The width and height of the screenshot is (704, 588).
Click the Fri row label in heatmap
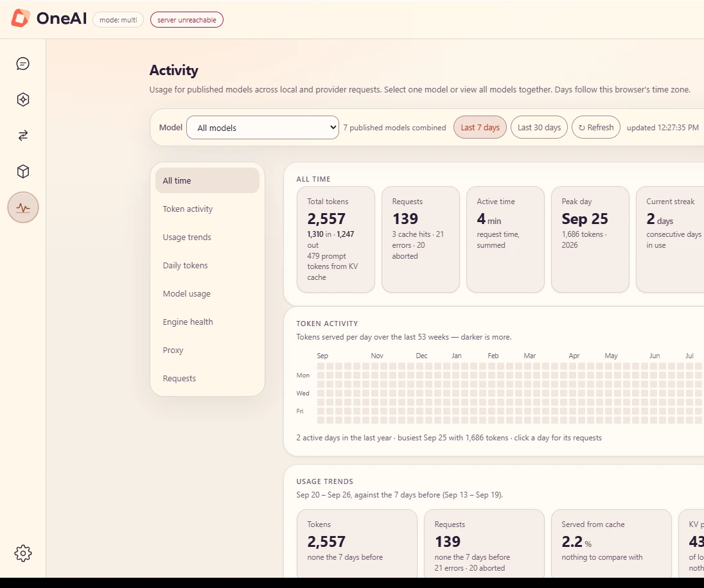click(x=300, y=411)
